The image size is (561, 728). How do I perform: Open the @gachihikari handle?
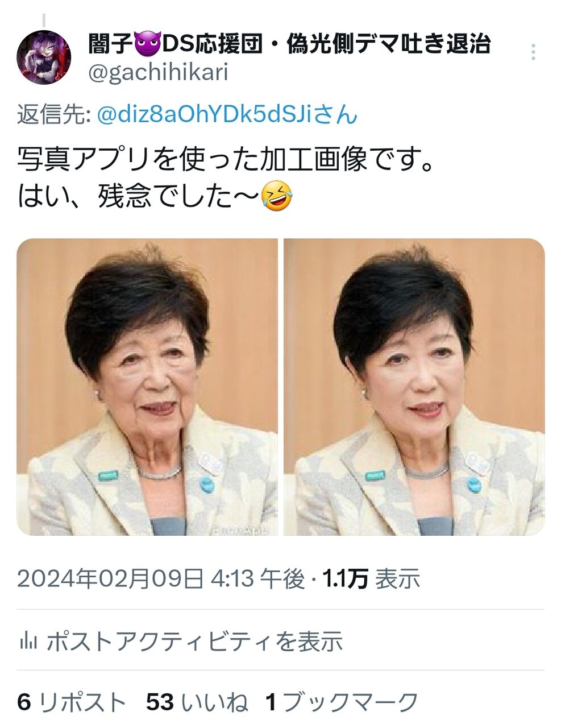pos(159,72)
